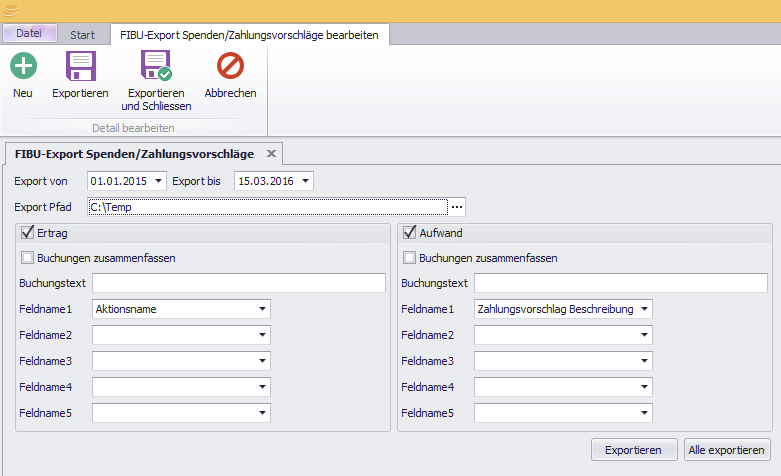Uncheck the Ertrag checkbox
Image resolution: width=781 pixels, height=476 pixels.
click(x=26, y=233)
